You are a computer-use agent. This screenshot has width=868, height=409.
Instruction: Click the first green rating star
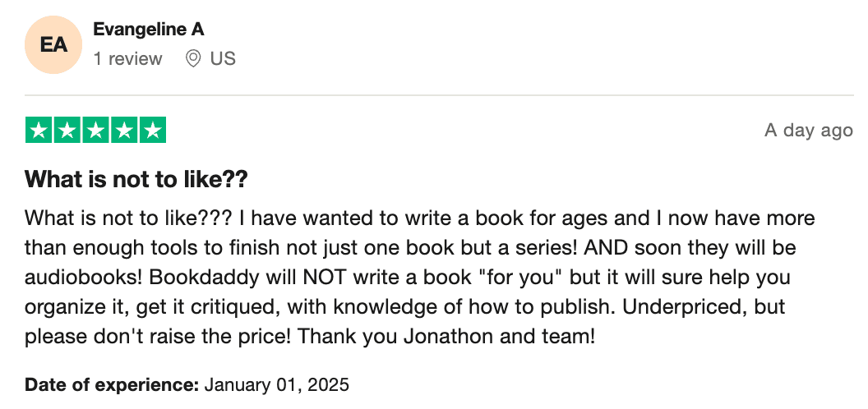(x=39, y=131)
